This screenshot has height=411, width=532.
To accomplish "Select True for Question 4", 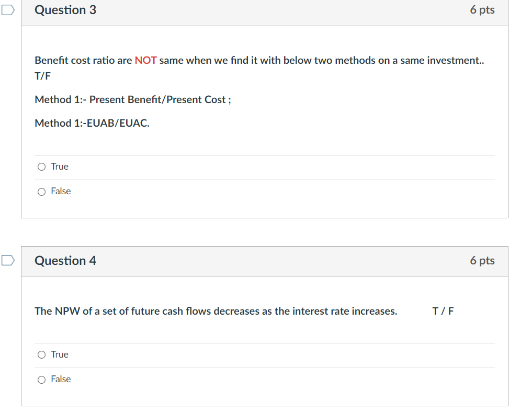I will click(41, 354).
